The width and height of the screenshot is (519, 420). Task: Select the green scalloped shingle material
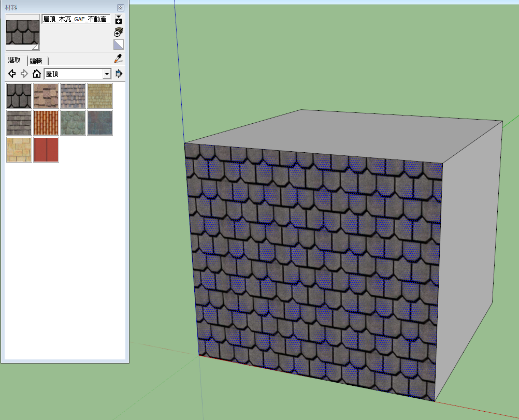tap(73, 123)
